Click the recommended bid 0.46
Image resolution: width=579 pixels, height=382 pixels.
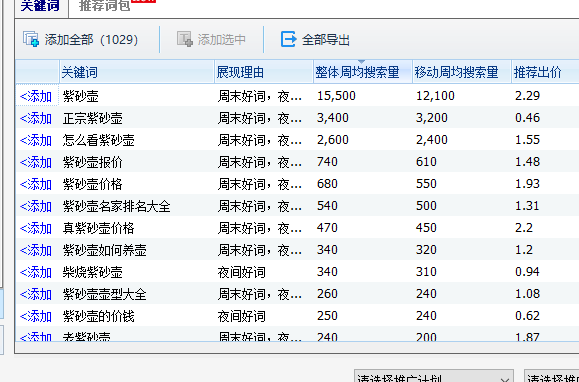[527, 118]
